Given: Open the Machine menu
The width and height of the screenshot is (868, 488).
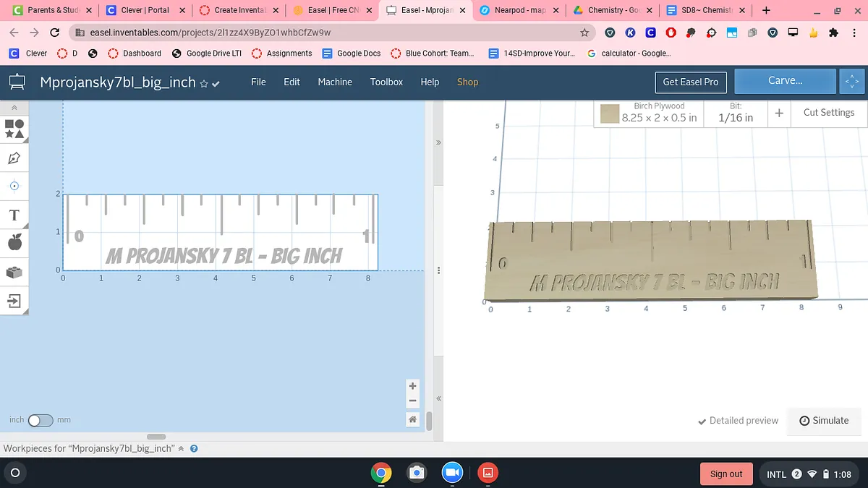Looking at the screenshot, I should point(335,82).
